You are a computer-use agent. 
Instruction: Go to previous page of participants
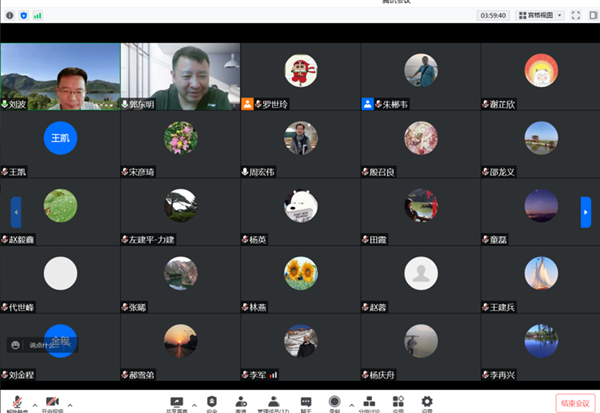click(x=15, y=211)
